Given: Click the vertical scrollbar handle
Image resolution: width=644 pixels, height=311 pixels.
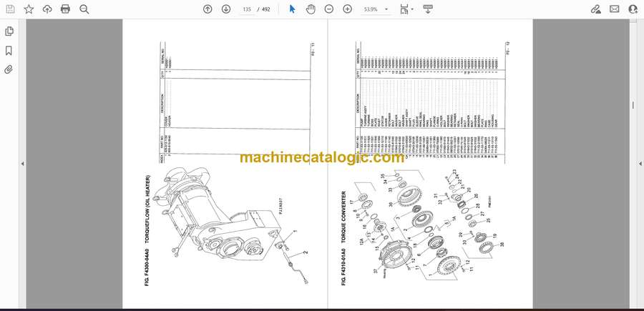Looking at the screenshot, I should click(633, 105).
